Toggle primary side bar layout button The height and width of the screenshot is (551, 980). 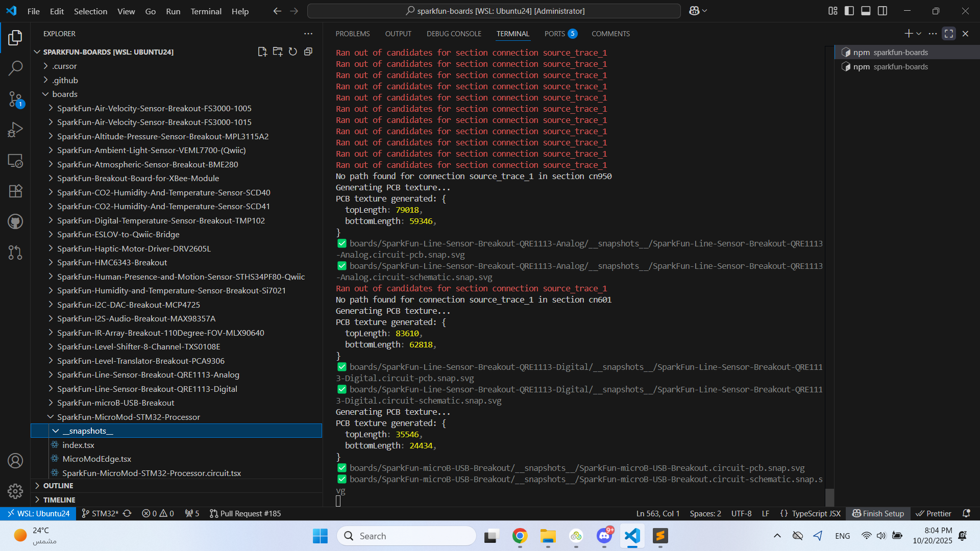(849, 11)
